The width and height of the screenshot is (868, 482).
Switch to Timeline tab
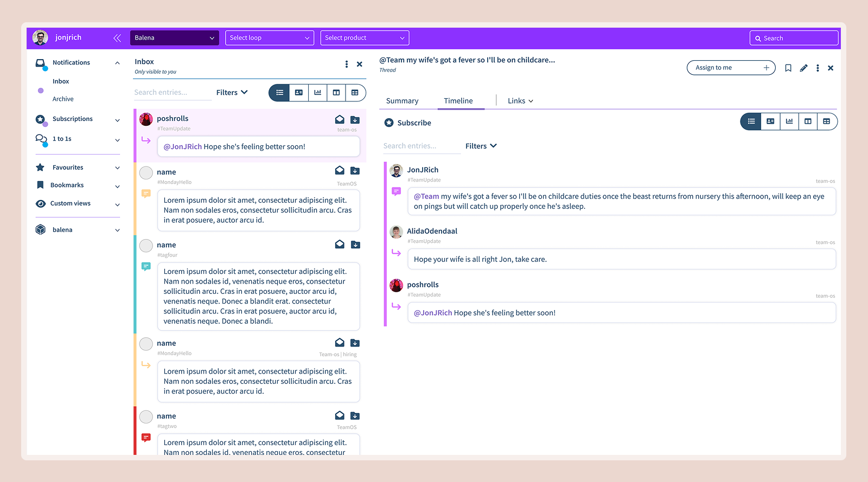(x=458, y=101)
